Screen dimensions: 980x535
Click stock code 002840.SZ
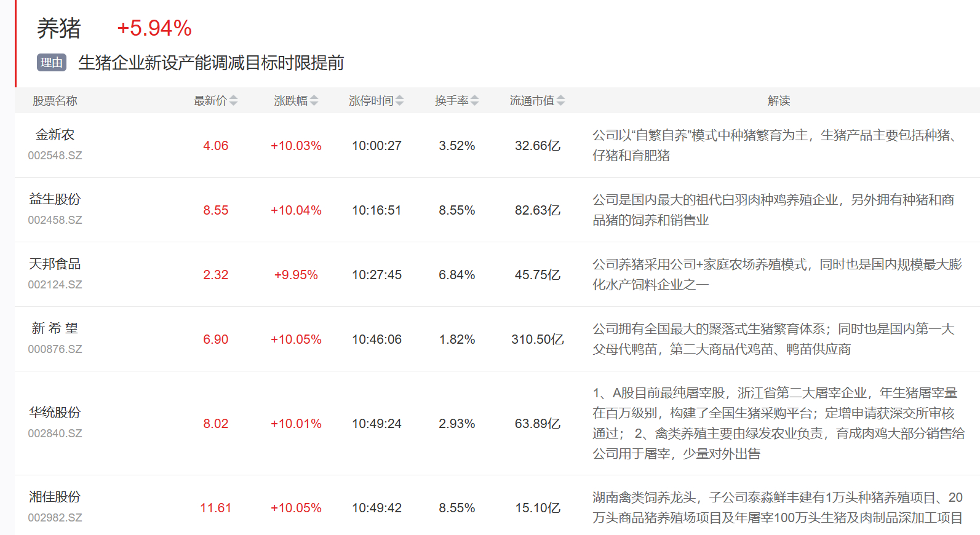(x=55, y=434)
